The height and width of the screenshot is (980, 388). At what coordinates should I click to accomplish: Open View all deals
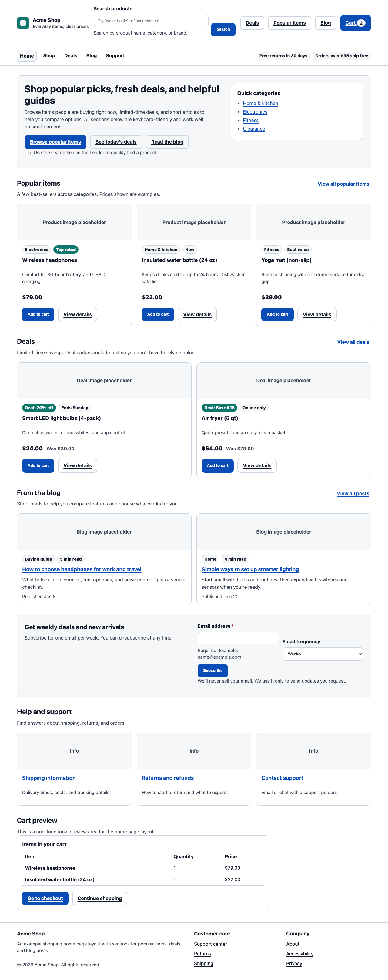(353, 342)
